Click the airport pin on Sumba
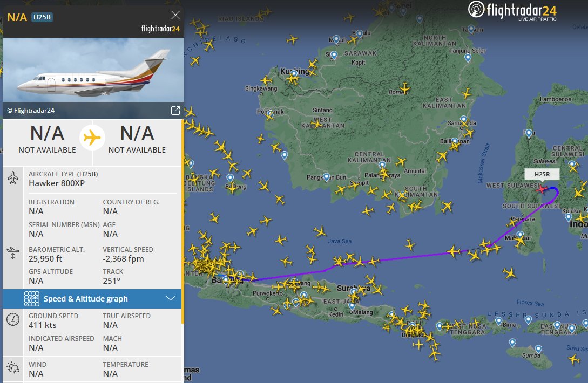 [x=538, y=349]
